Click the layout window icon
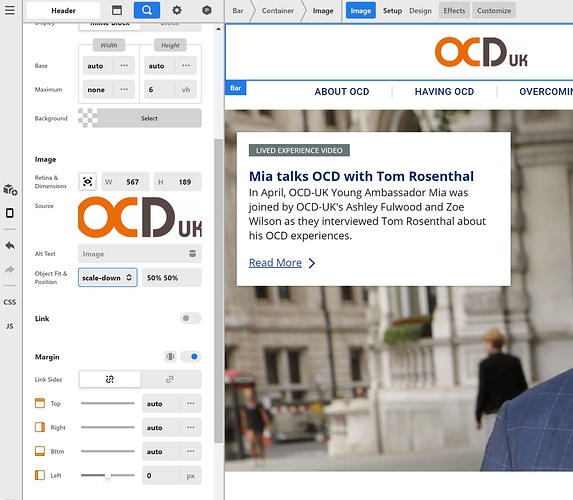This screenshot has height=500, width=573. (117, 10)
